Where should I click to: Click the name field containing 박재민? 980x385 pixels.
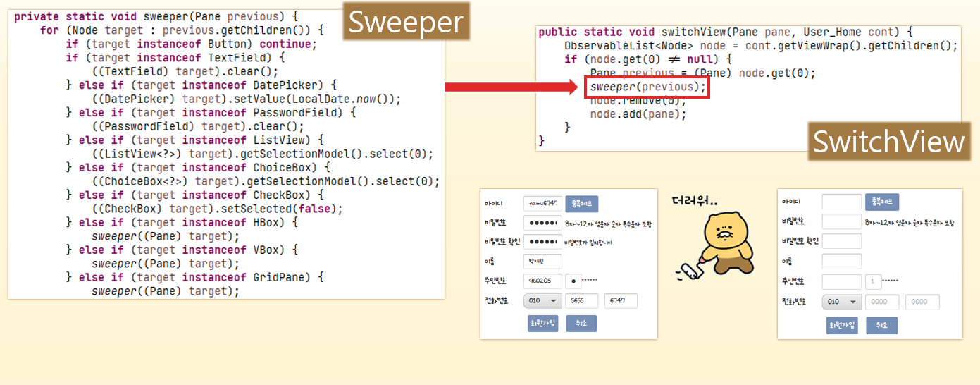pos(542,262)
